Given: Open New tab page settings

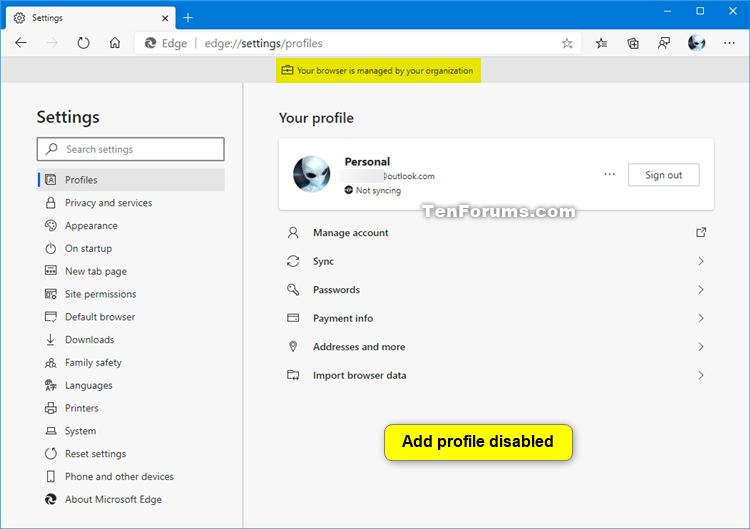Looking at the screenshot, I should 96,271.
